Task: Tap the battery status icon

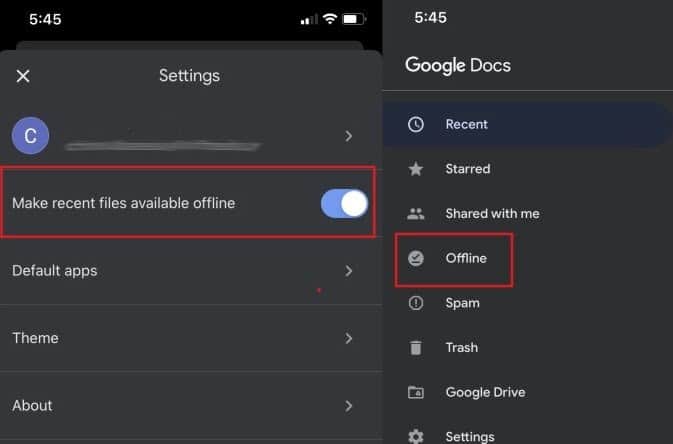Action: click(x=354, y=19)
